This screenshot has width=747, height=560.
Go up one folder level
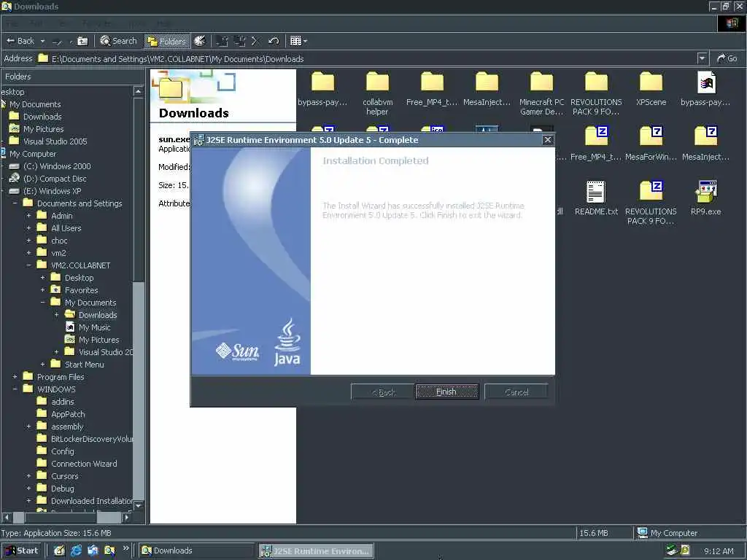click(x=82, y=41)
